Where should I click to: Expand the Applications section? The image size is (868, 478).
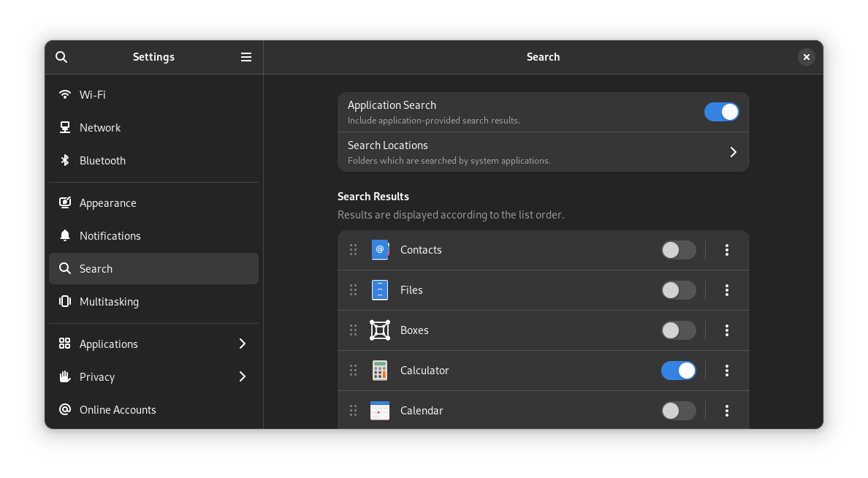(153, 344)
